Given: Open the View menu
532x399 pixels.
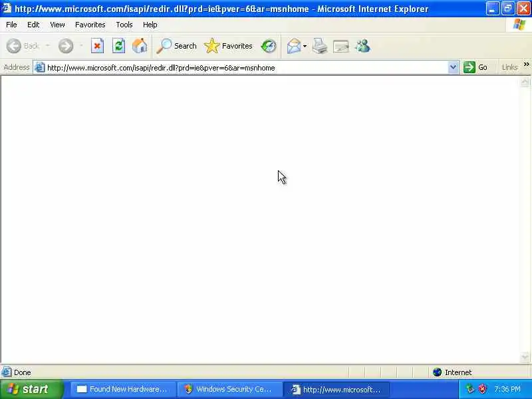Looking at the screenshot, I should click(57, 25).
